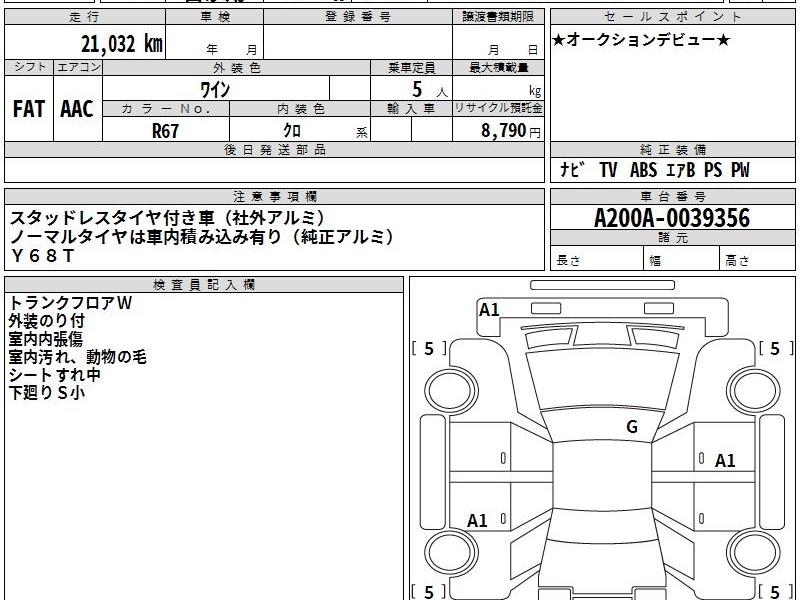
Task: Click the 室内内張傷 inspector note
Action: pyautogui.click(x=45, y=339)
